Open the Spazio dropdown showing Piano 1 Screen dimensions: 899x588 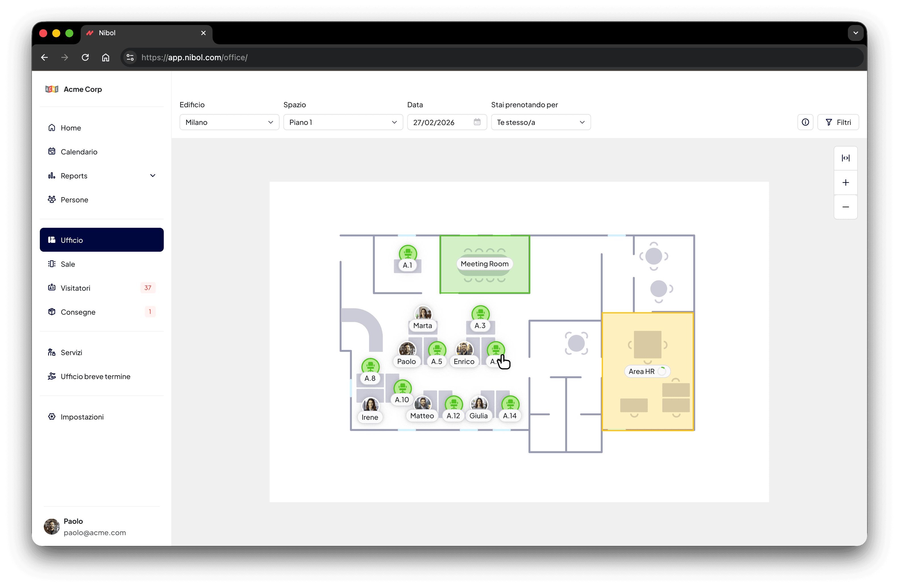(343, 122)
